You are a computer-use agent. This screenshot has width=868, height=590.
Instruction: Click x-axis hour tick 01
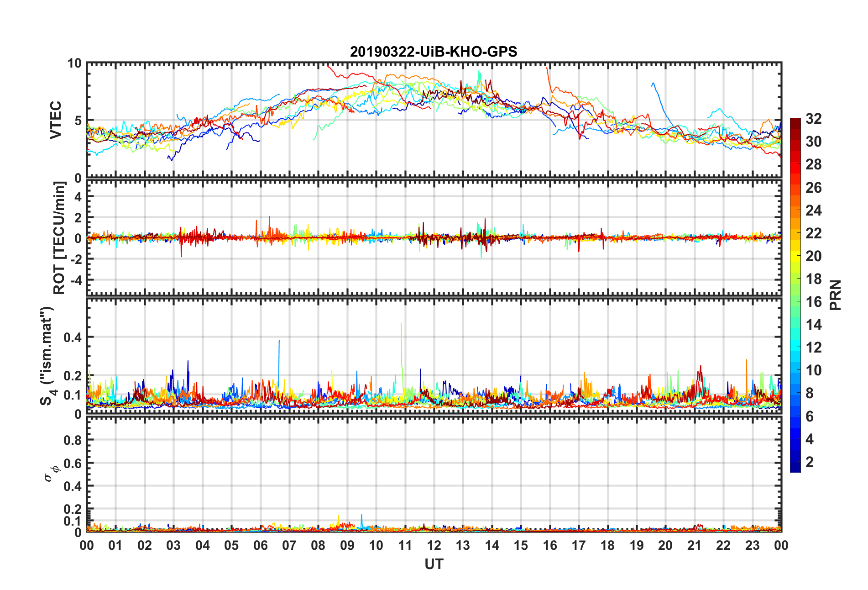tap(115, 545)
